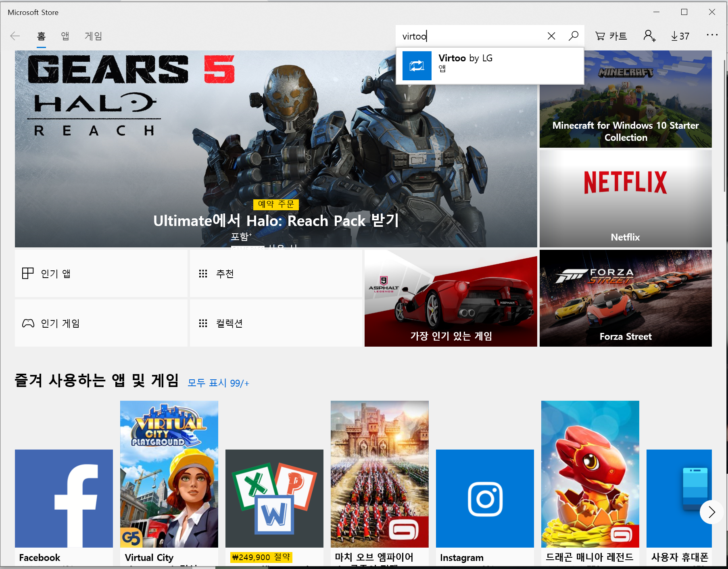
Task: Click the 즐겨 사용하는 앱 및 게임 heading
Action: [96, 381]
